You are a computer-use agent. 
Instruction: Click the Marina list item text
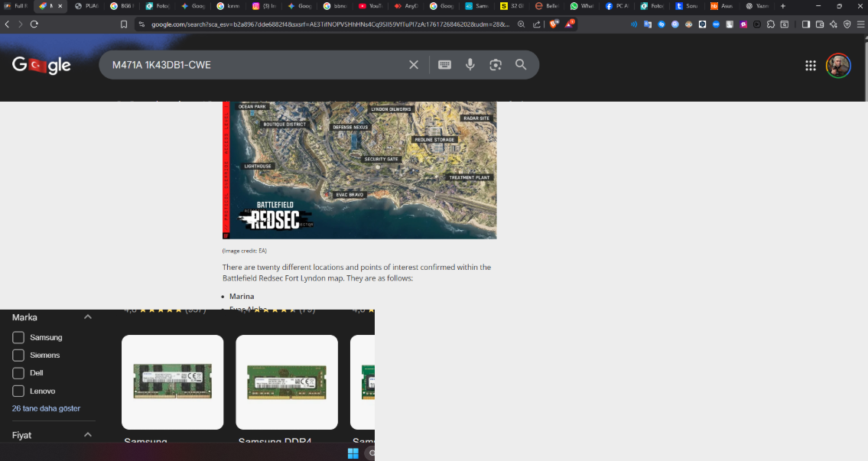tap(242, 297)
